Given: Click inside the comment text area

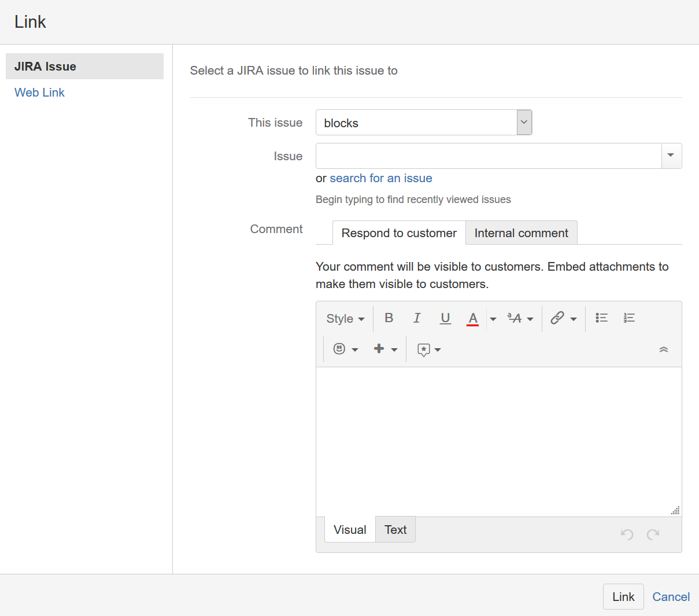Looking at the screenshot, I should click(498, 441).
